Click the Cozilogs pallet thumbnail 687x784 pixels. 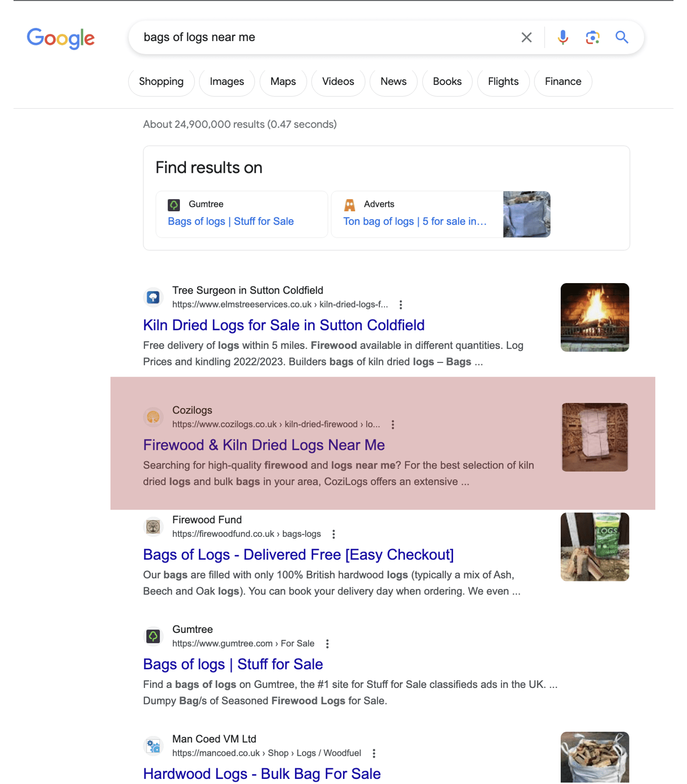pyautogui.click(x=595, y=437)
